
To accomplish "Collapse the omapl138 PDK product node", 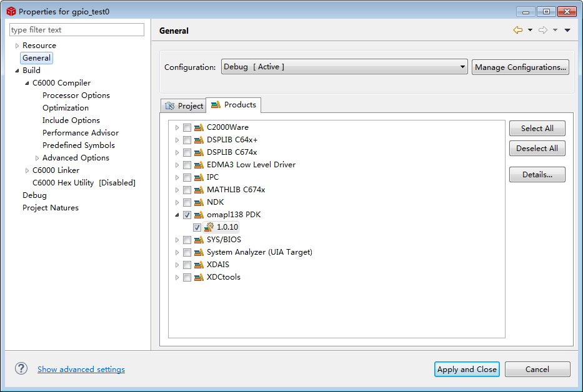I will tap(177, 215).
